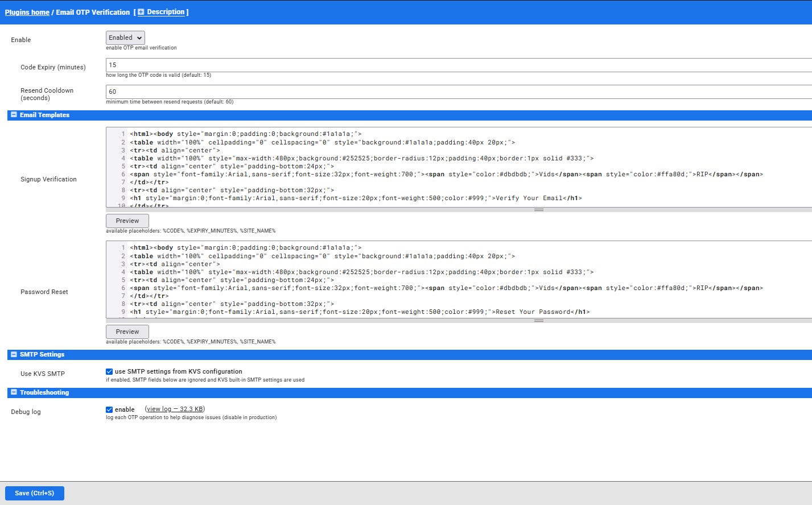Click the Save (Ctrl+S) button
The width and height of the screenshot is (812, 505).
(35, 493)
